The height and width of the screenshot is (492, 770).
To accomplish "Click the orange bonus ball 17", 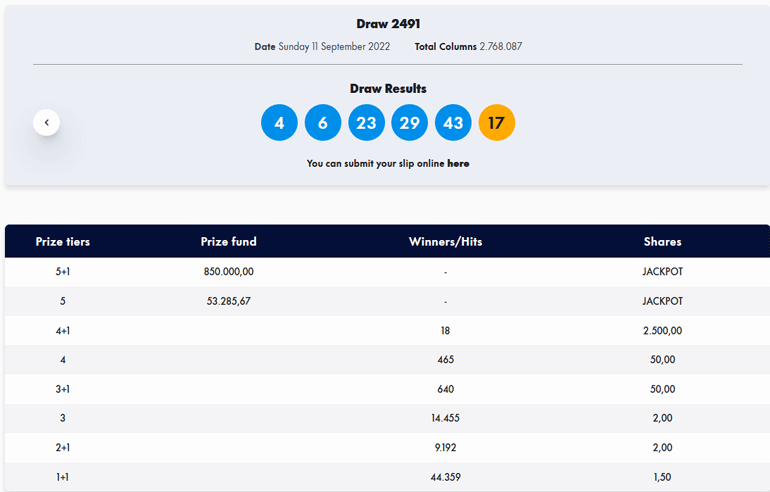I will tap(497, 123).
